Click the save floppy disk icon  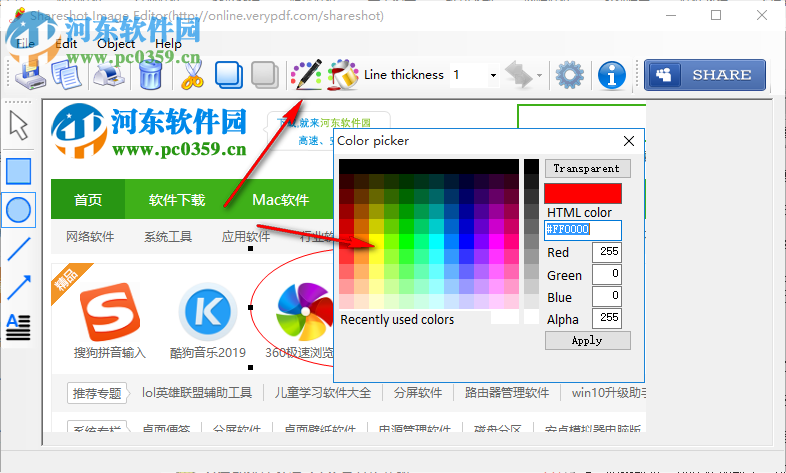pyautogui.click(x=30, y=75)
